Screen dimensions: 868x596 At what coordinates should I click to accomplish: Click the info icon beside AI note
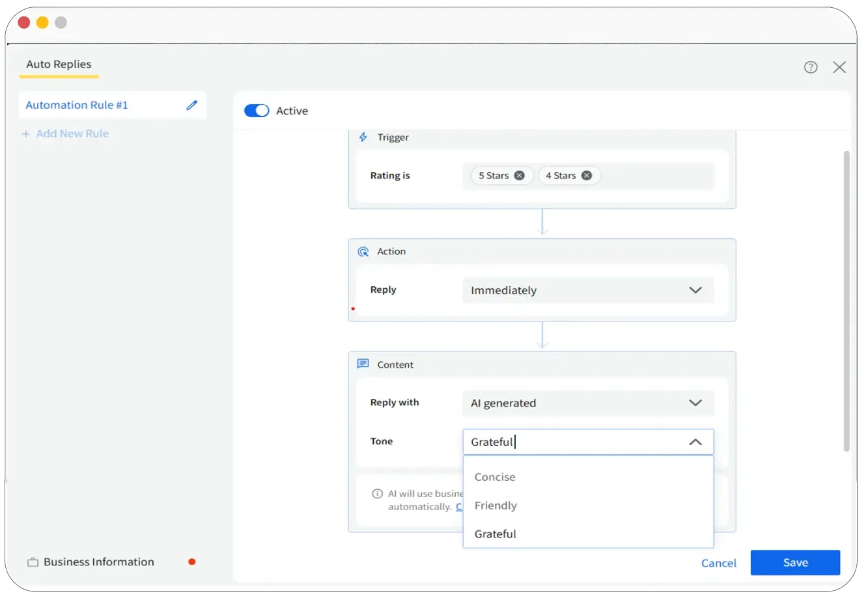(x=377, y=494)
